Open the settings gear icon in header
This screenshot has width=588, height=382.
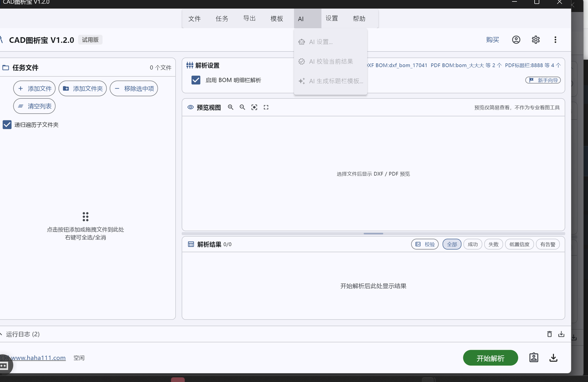tap(535, 39)
